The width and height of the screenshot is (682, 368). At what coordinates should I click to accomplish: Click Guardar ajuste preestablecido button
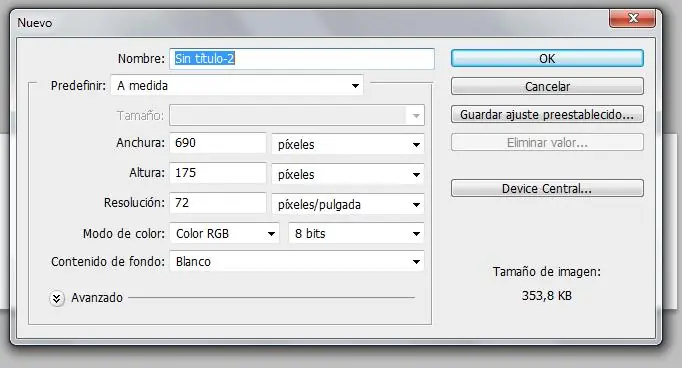[547, 114]
